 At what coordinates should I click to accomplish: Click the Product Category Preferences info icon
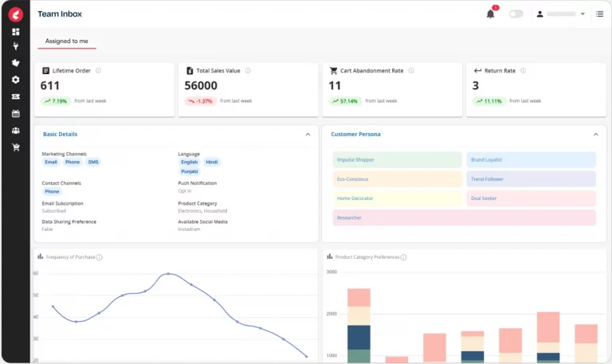coord(403,257)
